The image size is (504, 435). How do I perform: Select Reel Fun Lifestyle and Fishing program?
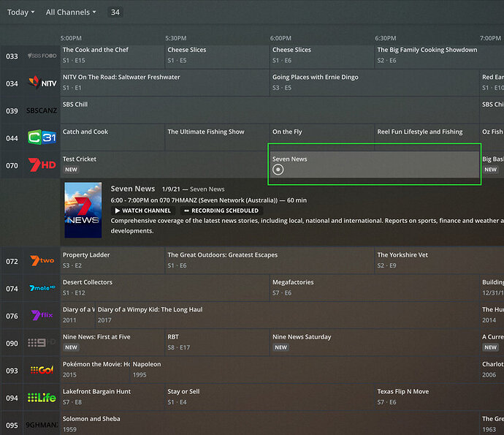(x=427, y=137)
